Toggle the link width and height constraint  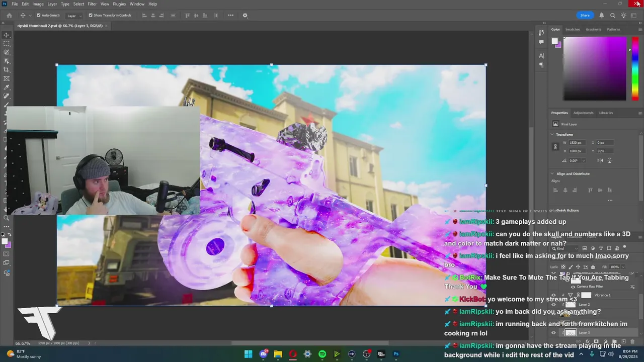pos(555,147)
